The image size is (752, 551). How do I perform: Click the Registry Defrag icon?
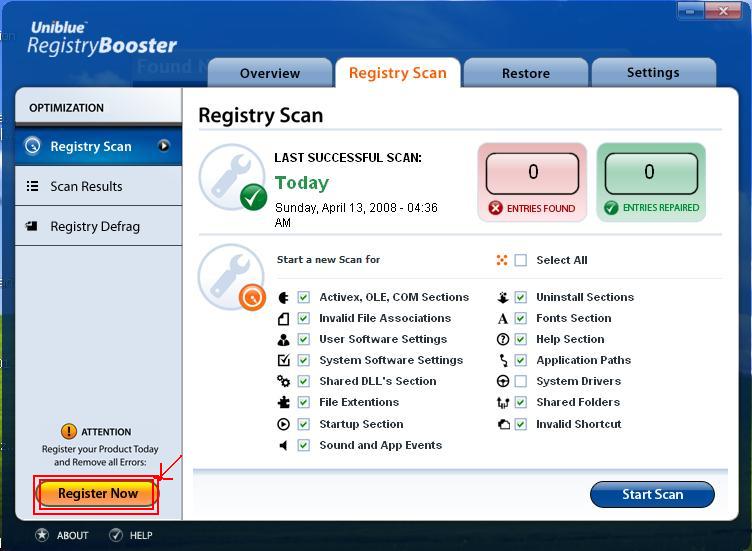32,226
